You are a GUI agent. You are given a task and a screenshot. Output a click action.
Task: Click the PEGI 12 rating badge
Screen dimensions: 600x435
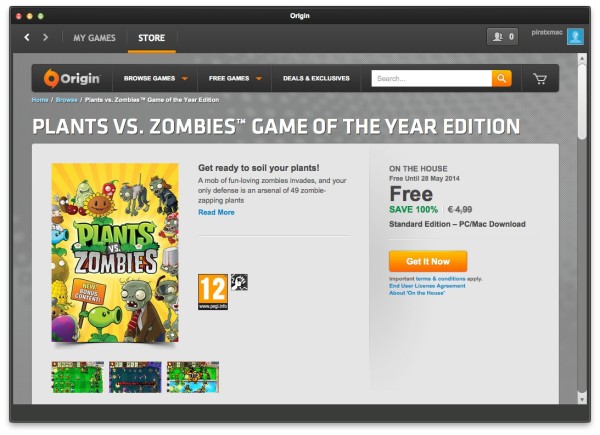[x=213, y=292]
